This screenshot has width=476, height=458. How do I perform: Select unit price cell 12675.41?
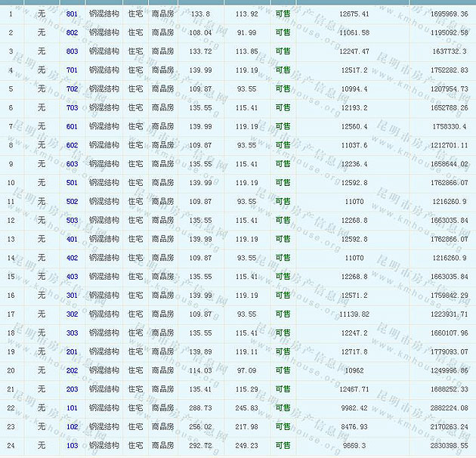pyautogui.click(x=354, y=14)
